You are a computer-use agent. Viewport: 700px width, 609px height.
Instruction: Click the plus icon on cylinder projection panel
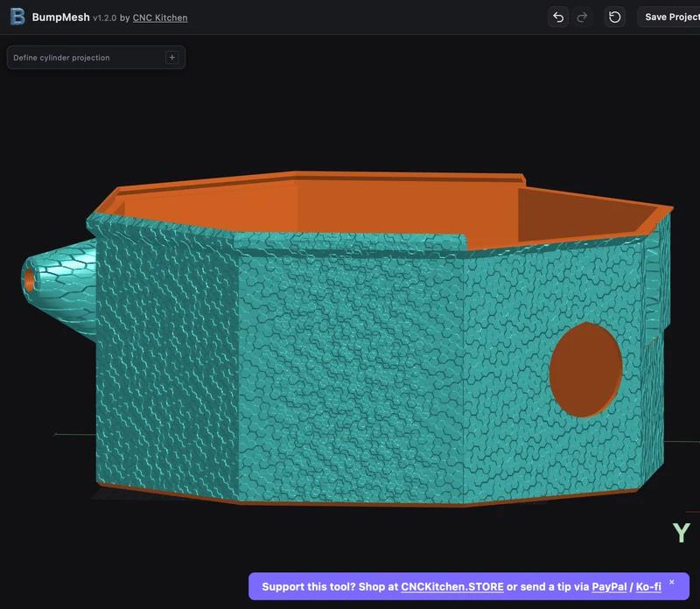pos(171,57)
